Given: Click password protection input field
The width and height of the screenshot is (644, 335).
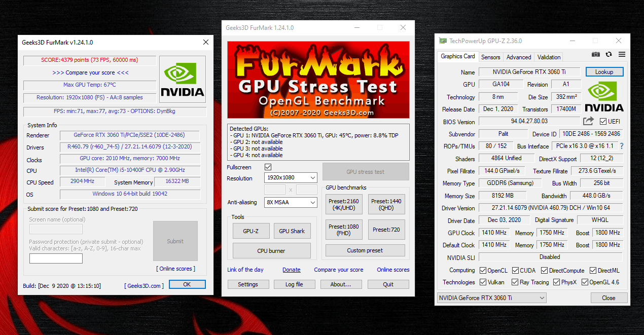Looking at the screenshot, I should (x=56, y=258).
